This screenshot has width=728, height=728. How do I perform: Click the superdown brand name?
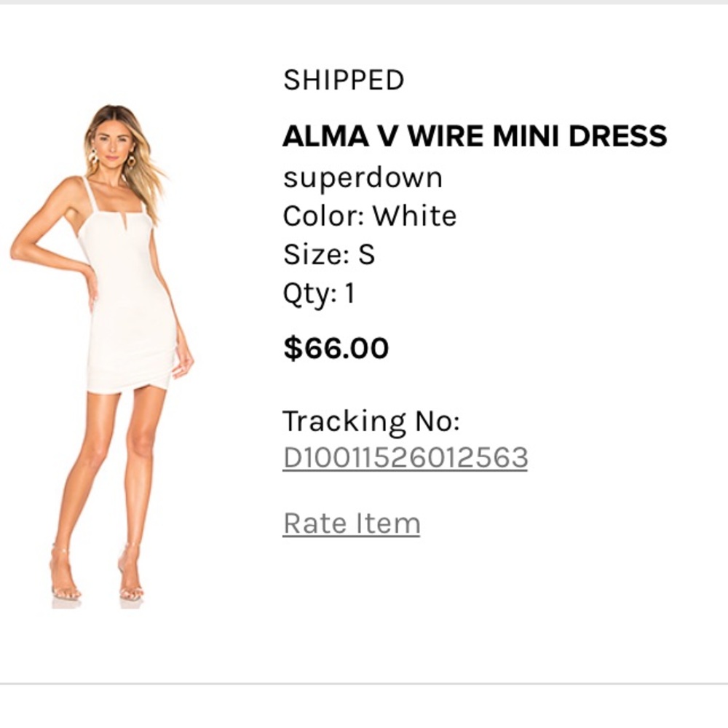pyautogui.click(x=363, y=176)
